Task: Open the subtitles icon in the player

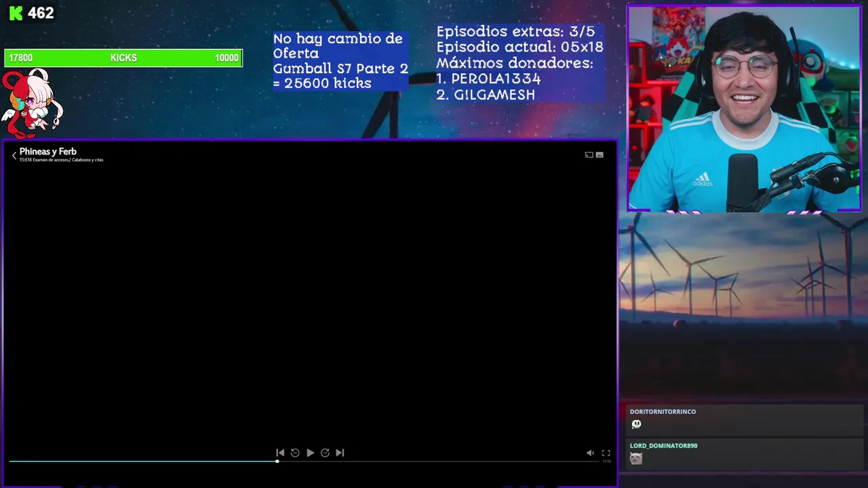Action: click(x=599, y=155)
